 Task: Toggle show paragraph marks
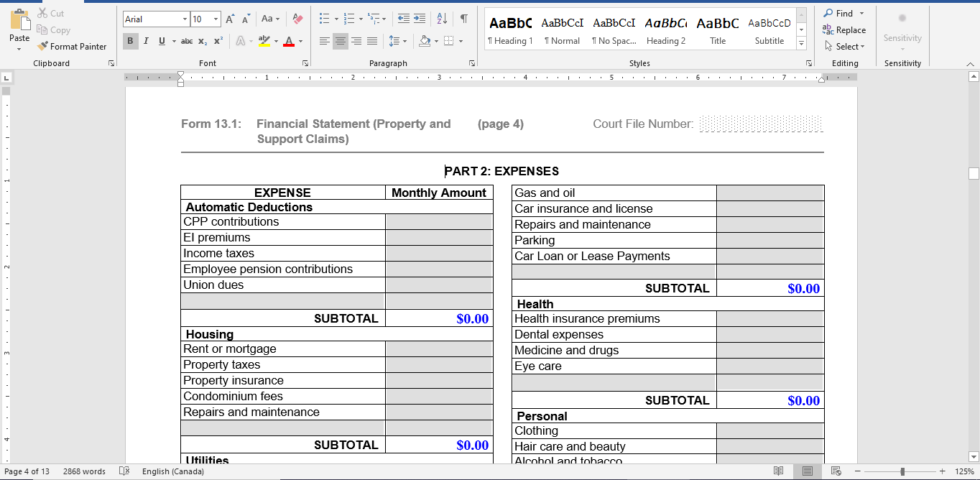point(464,19)
